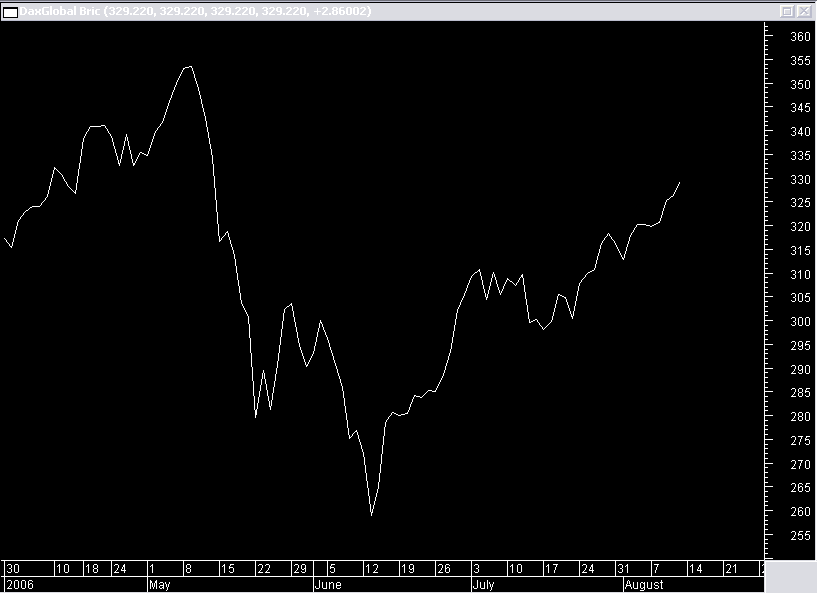Select the 17 date label on the time axis
Screen dimensions: 817x593
point(551,569)
